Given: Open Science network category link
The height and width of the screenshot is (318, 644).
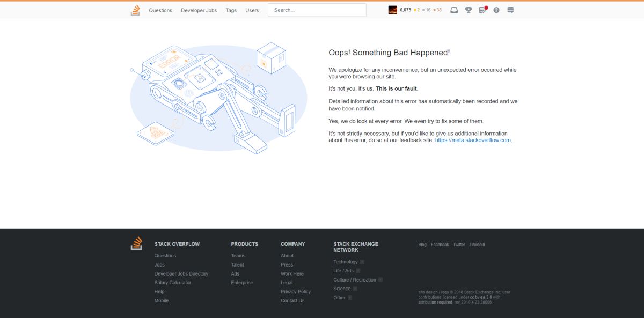Looking at the screenshot, I should click(x=342, y=289).
